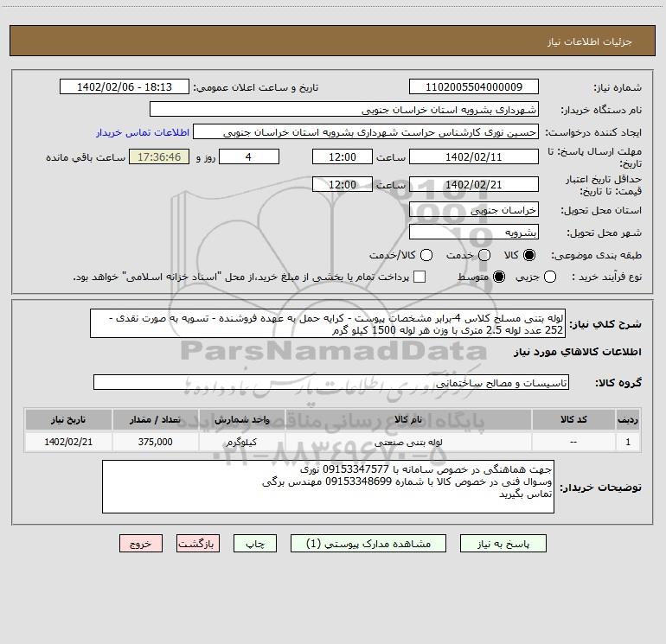Click the بازگشت back button

(x=198, y=544)
